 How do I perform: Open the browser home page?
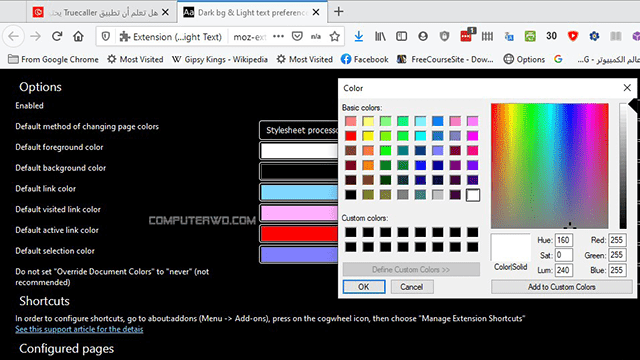(x=78, y=37)
